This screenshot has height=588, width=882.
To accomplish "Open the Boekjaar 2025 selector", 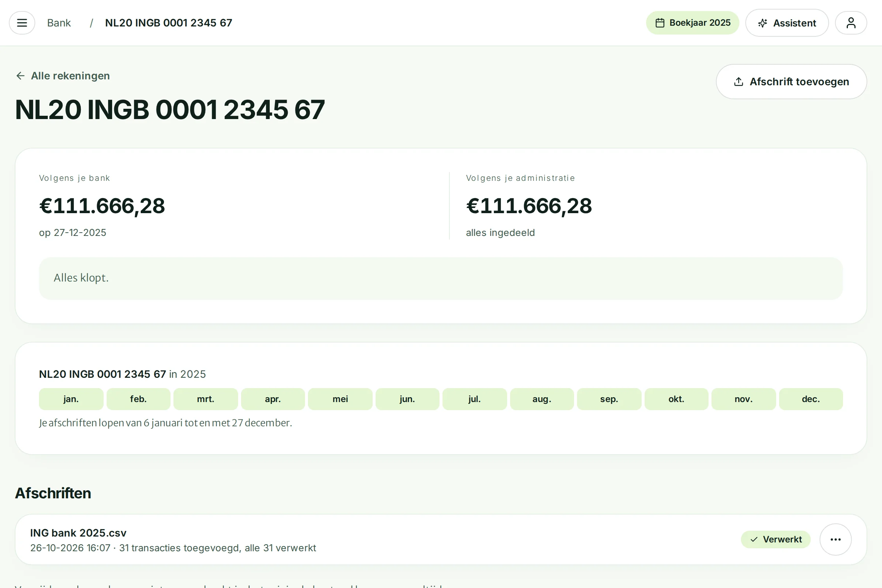I will tap(692, 23).
